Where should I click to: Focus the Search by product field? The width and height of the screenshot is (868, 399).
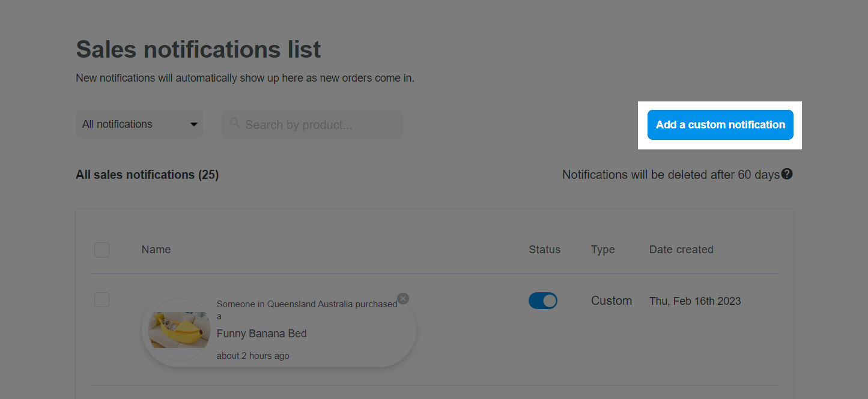pos(312,125)
